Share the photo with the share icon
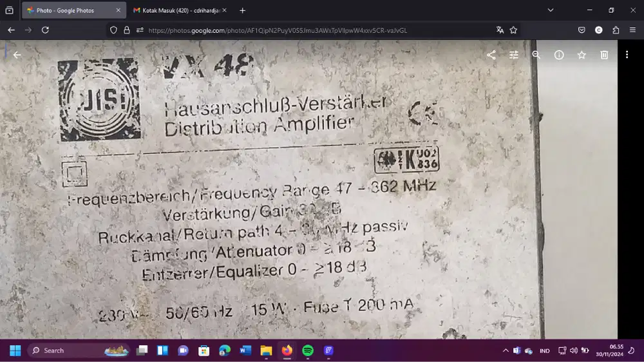644x362 pixels. (491, 55)
